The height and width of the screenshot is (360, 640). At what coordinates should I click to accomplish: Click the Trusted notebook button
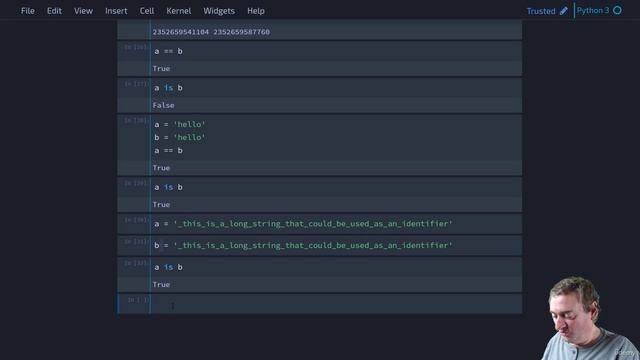coord(541,11)
